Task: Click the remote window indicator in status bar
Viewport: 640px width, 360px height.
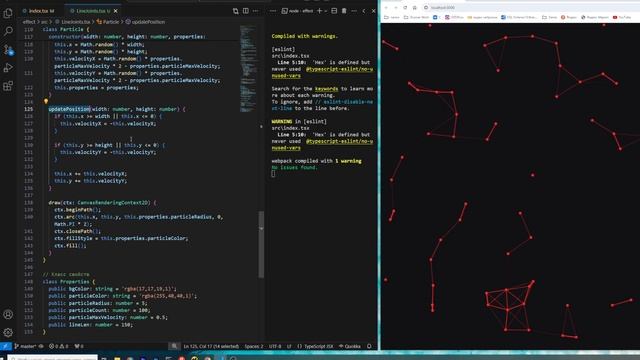Action: pos(5,347)
